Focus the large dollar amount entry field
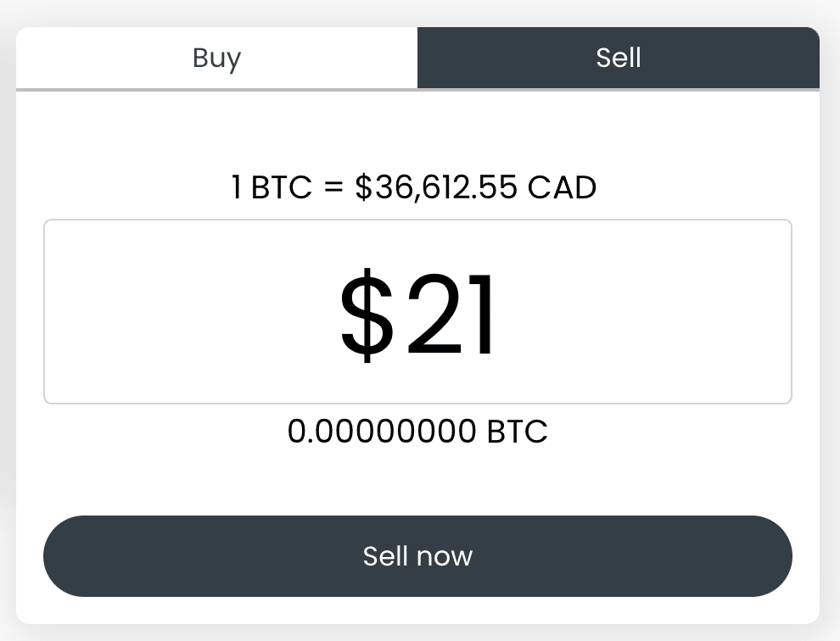The width and height of the screenshot is (840, 641). click(x=417, y=312)
